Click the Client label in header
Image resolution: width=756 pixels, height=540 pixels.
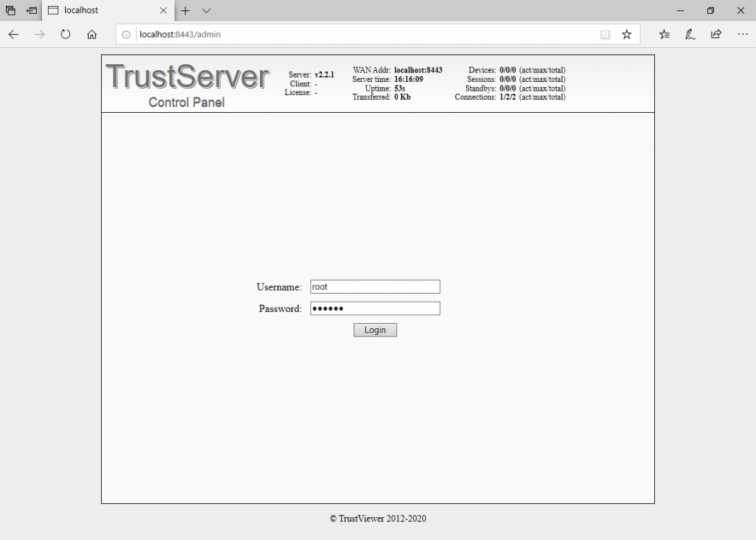click(x=300, y=84)
